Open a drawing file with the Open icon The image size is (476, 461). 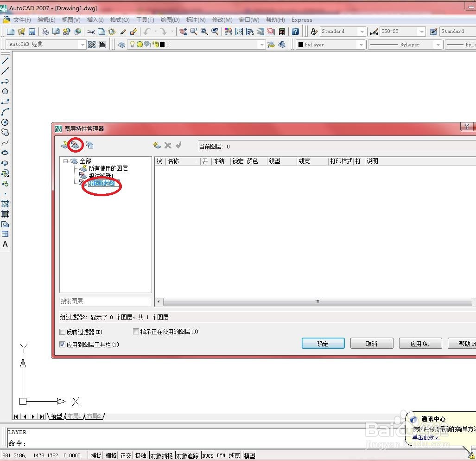pos(21,32)
